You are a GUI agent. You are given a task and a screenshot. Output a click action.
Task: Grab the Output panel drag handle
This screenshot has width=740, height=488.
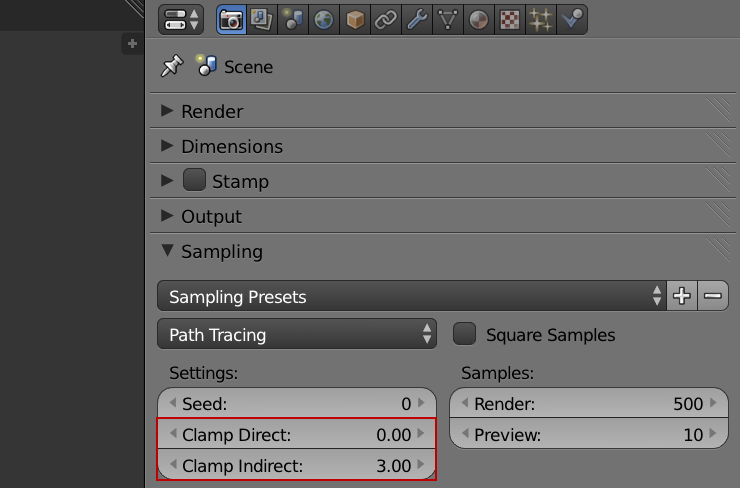718,215
